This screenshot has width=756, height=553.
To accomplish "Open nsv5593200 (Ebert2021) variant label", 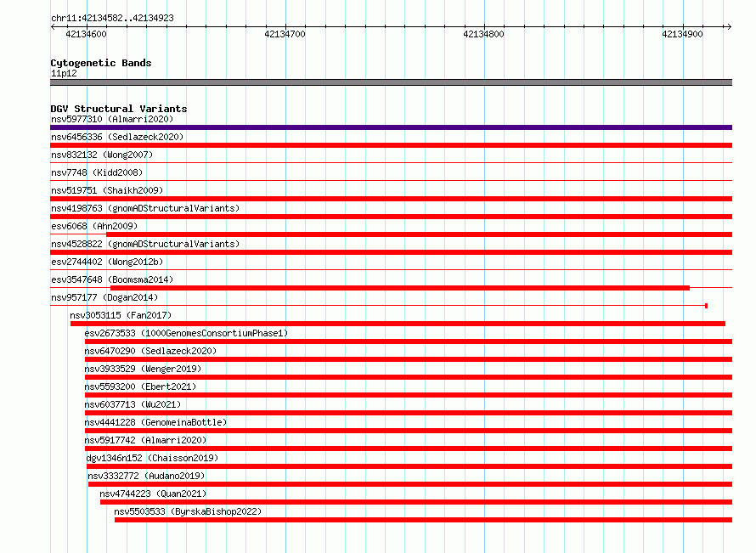I will click(140, 387).
